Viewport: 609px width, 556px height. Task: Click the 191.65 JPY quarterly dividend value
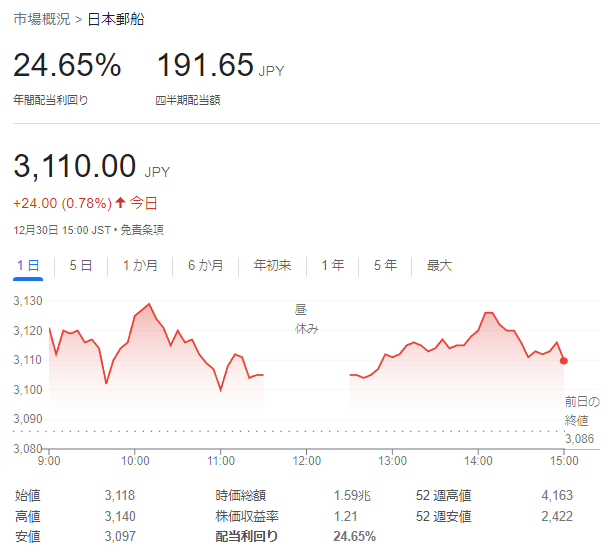(x=220, y=65)
